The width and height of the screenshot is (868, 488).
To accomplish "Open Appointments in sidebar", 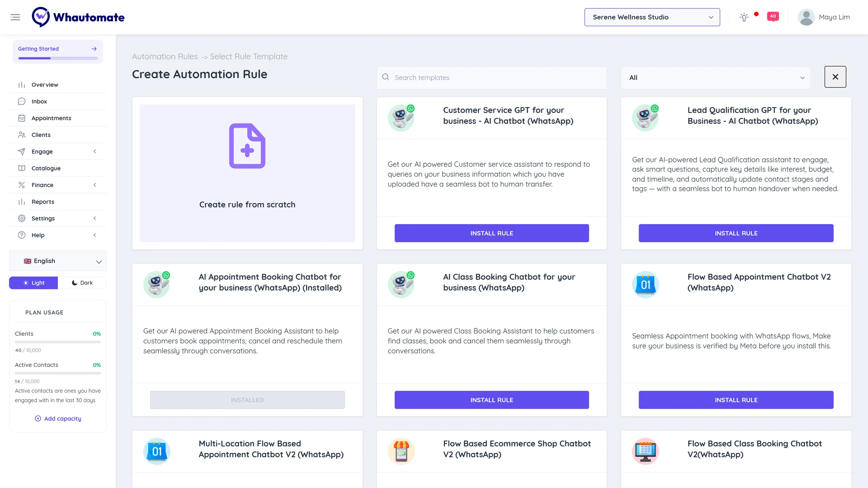I will click(x=58, y=118).
